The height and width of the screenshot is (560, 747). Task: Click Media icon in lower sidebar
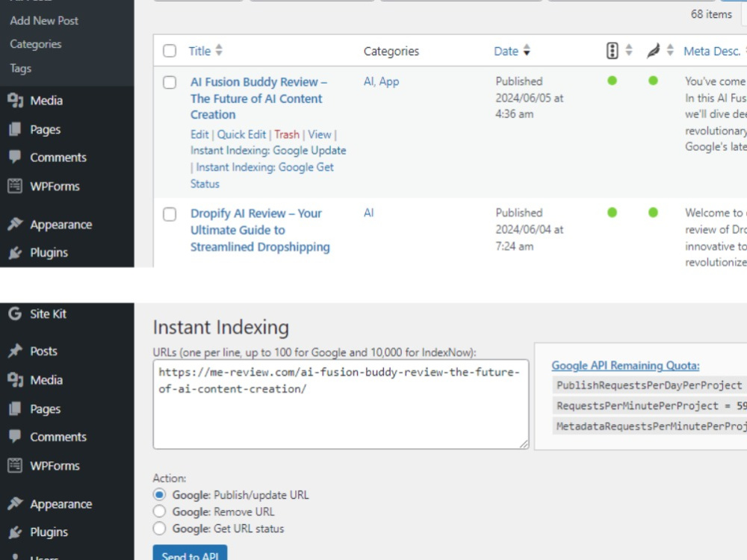15,379
